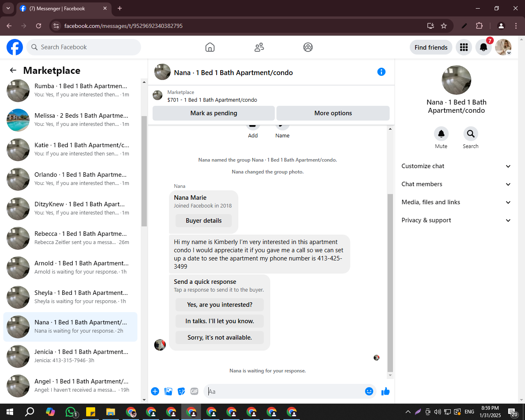Open Windows notification center
Screen dimensions: 525x420
pyautogui.click(x=513, y=412)
